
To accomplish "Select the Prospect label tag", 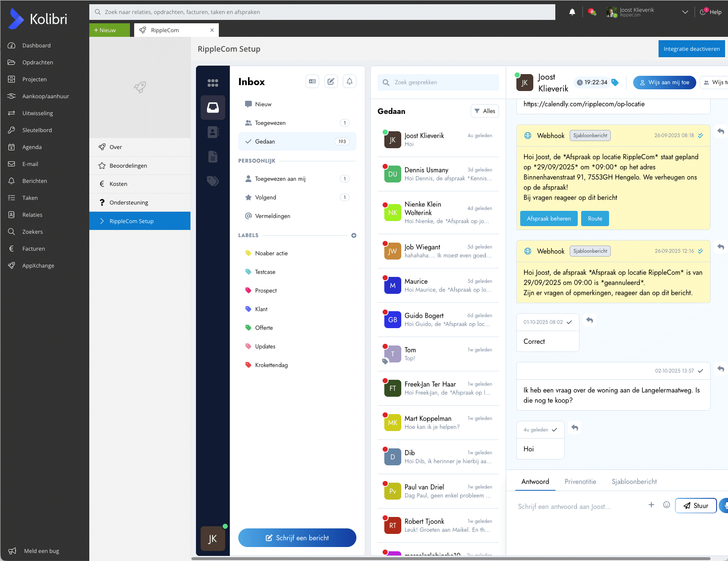I will tap(265, 290).
